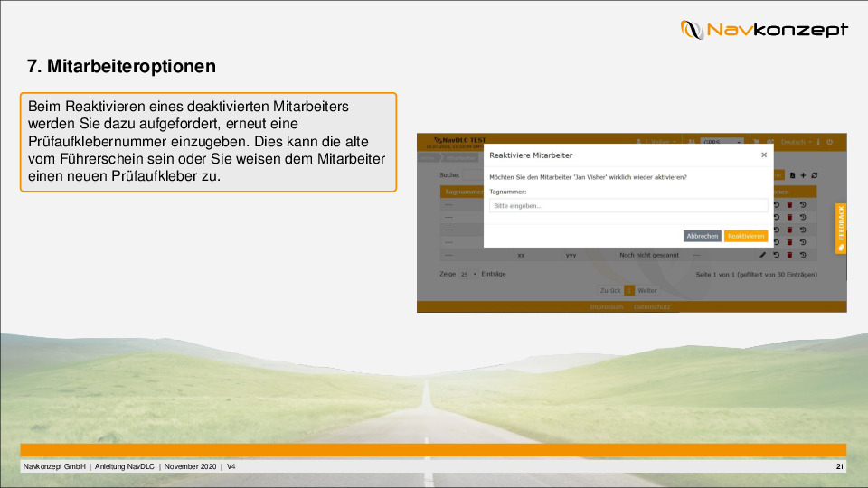Screen dimensions: 868x488
Task: Open the Deutsch language dropdown
Action: (x=796, y=142)
